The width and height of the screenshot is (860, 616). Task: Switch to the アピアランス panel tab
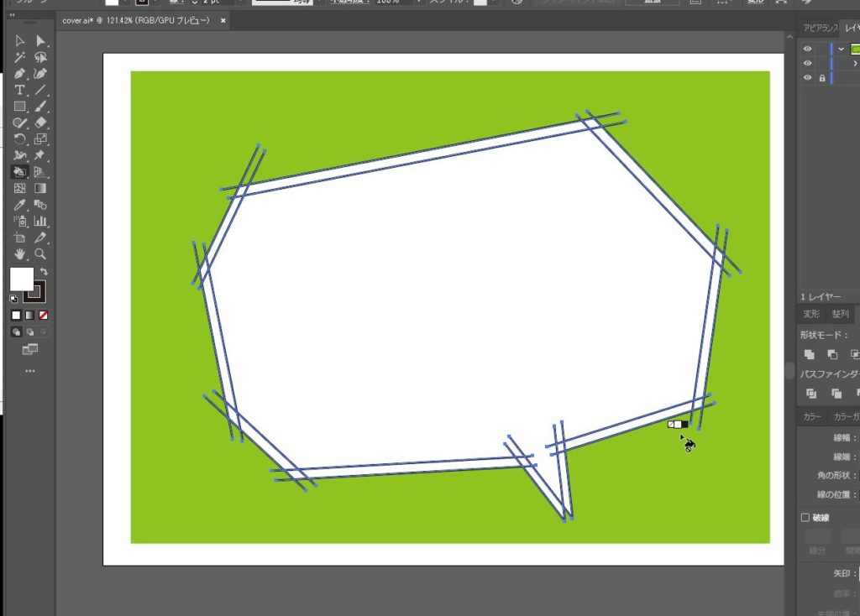(820, 28)
